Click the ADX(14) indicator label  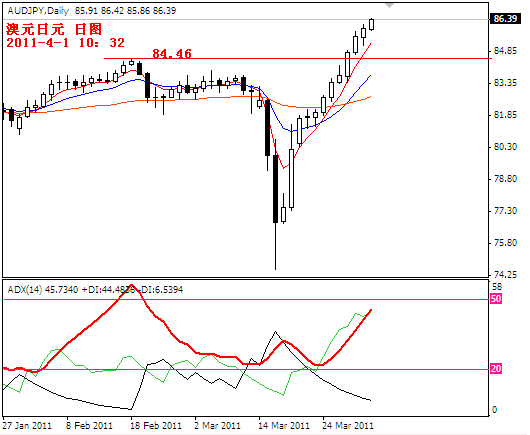(25, 290)
